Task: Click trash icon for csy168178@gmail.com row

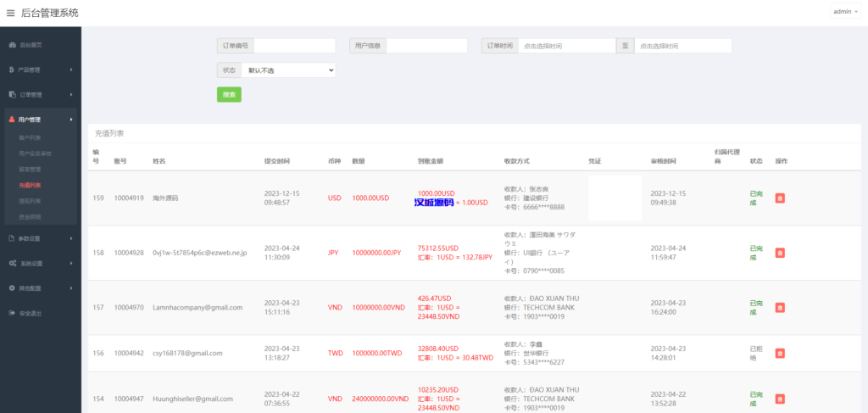Action: click(x=780, y=353)
